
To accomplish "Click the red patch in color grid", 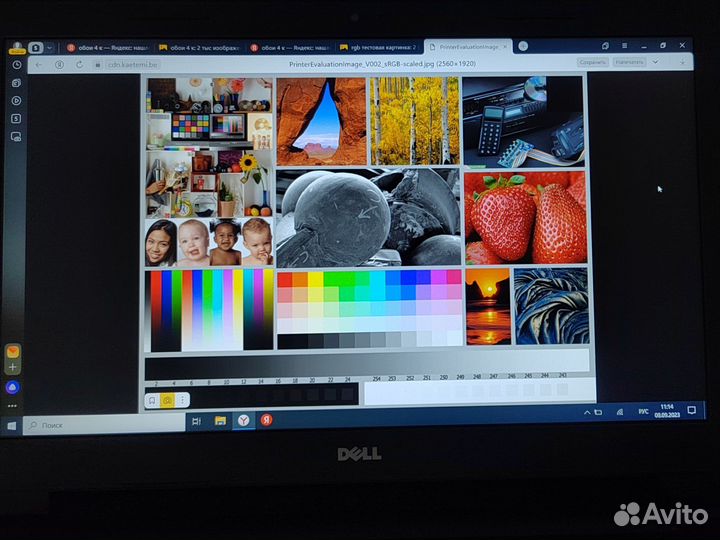I will [x=285, y=280].
